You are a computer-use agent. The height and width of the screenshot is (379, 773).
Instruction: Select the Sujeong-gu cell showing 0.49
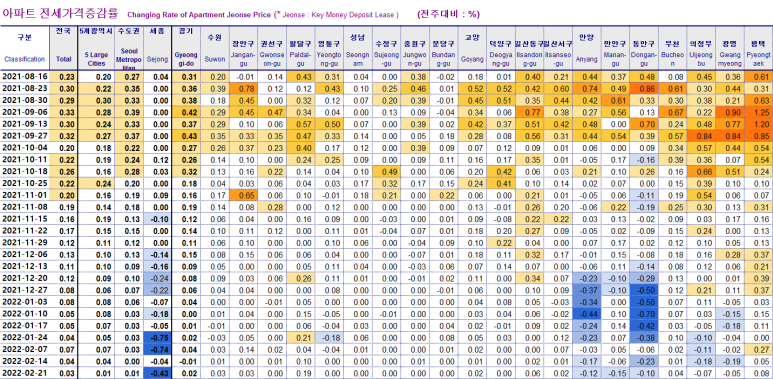coord(386,171)
